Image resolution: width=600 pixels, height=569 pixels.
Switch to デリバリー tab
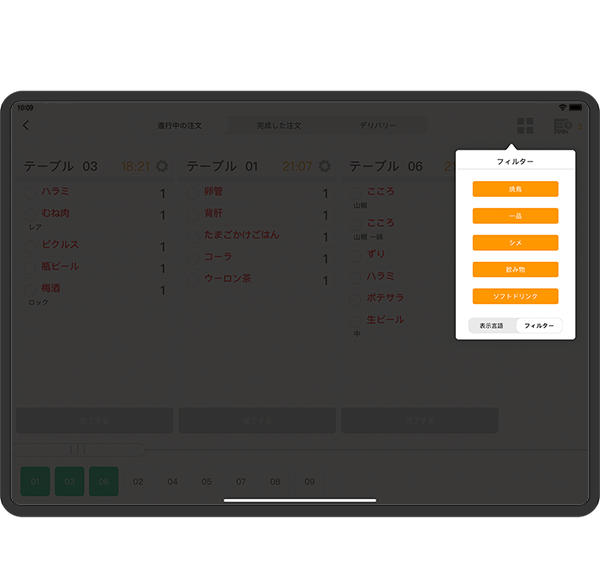pos(377,126)
